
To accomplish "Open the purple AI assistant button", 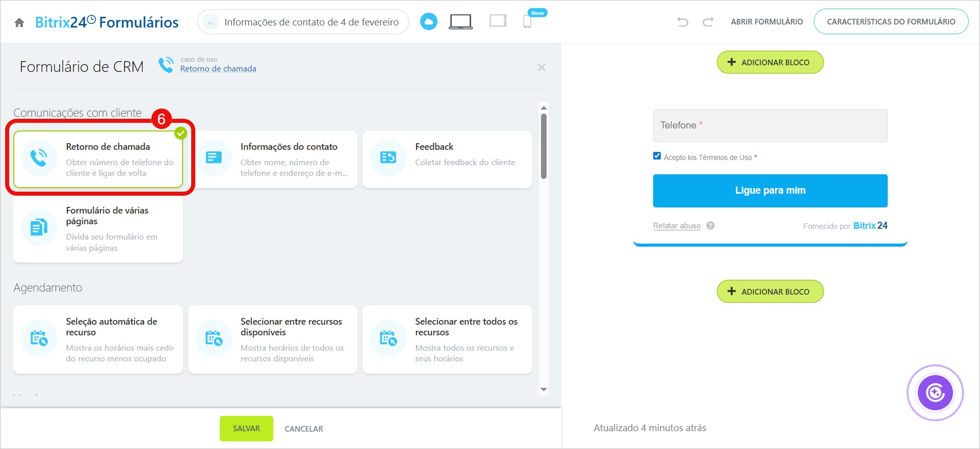I will pyautogui.click(x=935, y=392).
